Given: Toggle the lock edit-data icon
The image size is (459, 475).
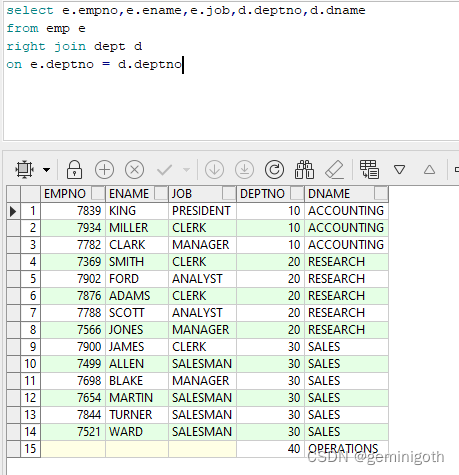Looking at the screenshot, I should tap(74, 169).
